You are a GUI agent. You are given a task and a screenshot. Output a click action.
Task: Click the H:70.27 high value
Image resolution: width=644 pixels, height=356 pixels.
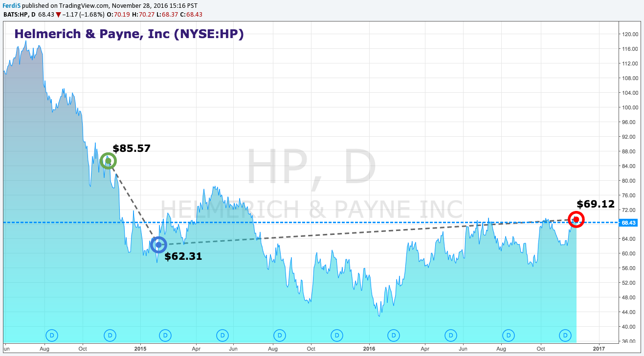coord(144,14)
